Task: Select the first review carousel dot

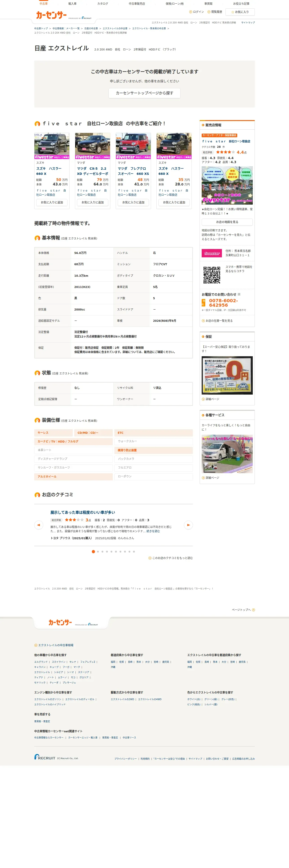Action: pos(93,552)
